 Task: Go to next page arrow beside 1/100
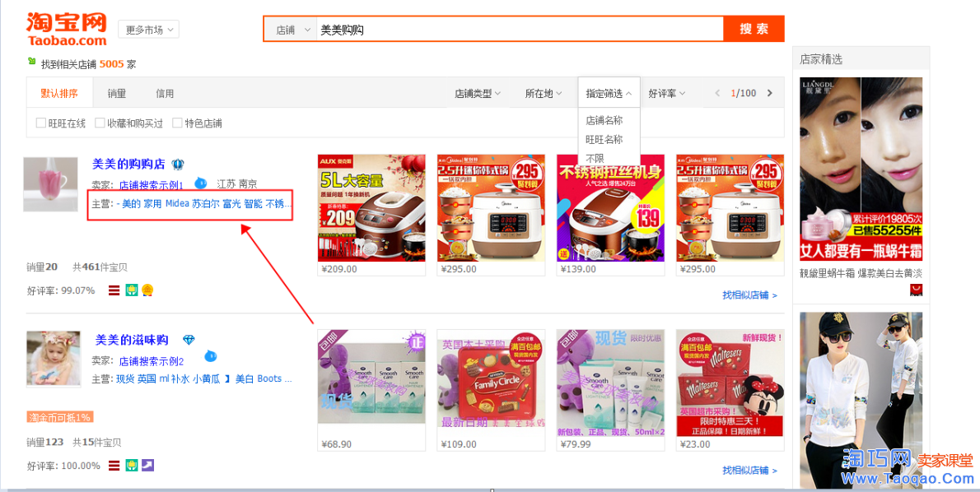coord(769,93)
